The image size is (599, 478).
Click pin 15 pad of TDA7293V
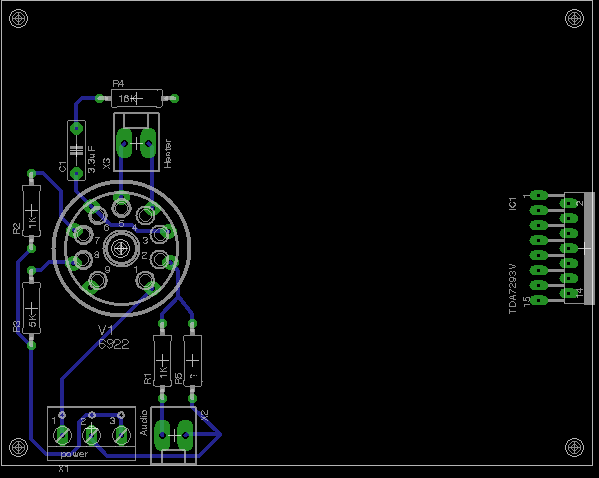[539, 300]
